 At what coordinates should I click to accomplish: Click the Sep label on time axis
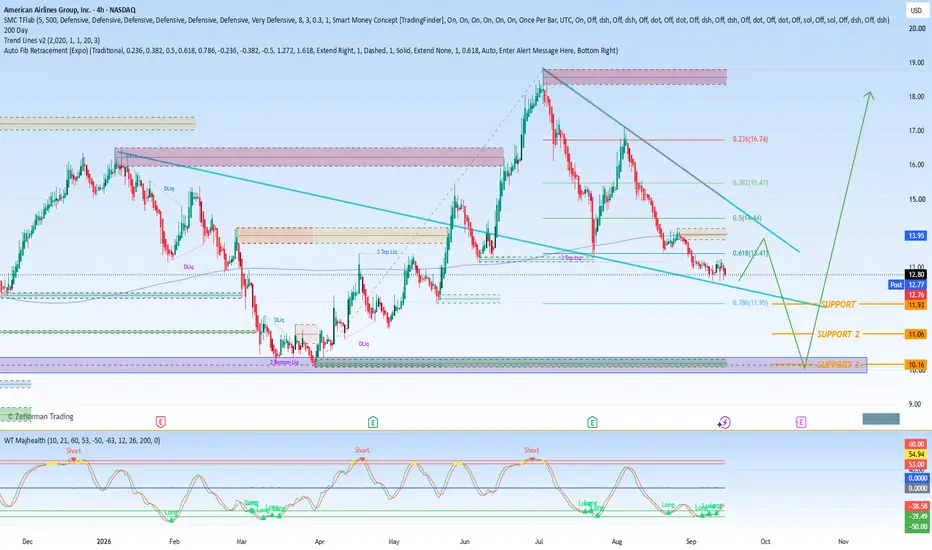pyautogui.click(x=691, y=541)
